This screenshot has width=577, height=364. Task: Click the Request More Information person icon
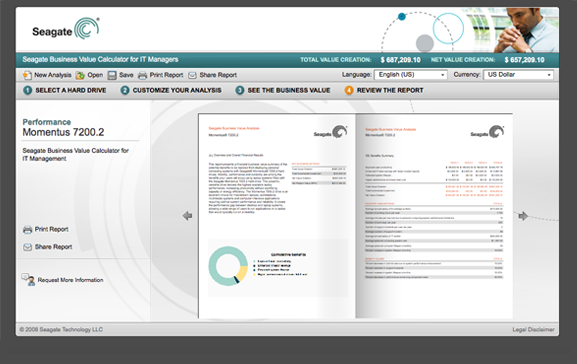click(x=28, y=280)
